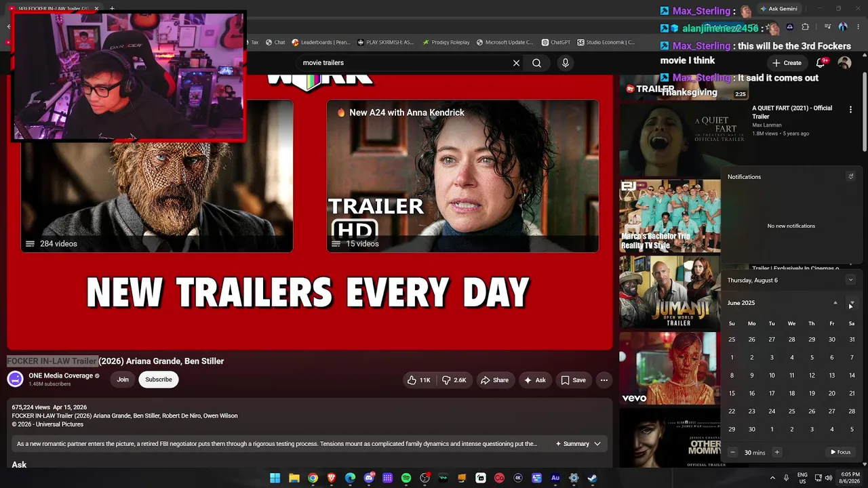Switch to Google Chrome on the taskbar
Screen dimensions: 868x488
pos(313,478)
